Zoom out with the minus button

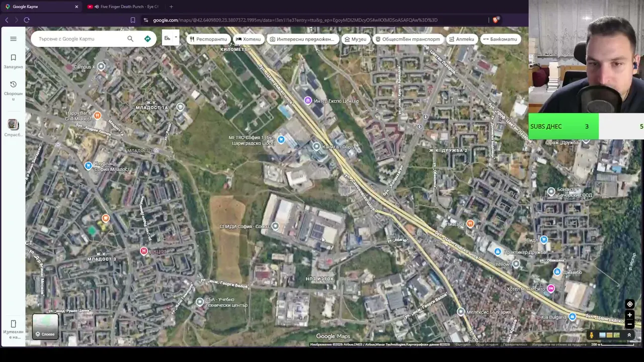point(629,324)
